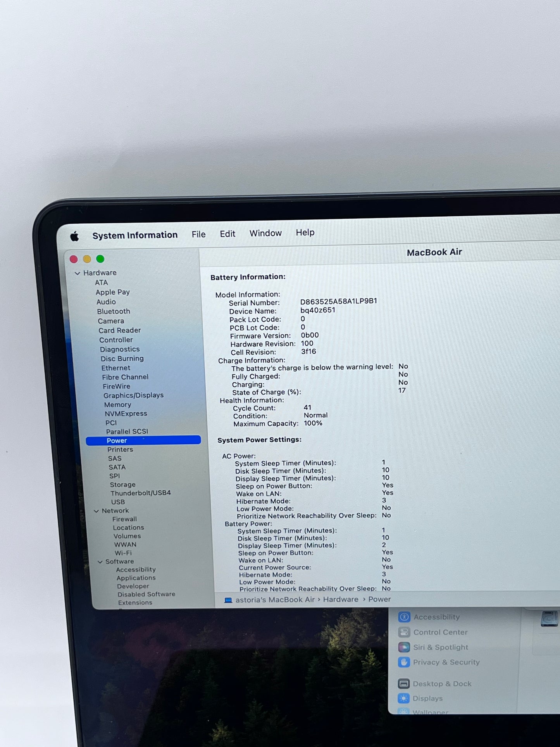Select Disabled Software in sidebar
This screenshot has height=747, width=560.
click(146, 594)
